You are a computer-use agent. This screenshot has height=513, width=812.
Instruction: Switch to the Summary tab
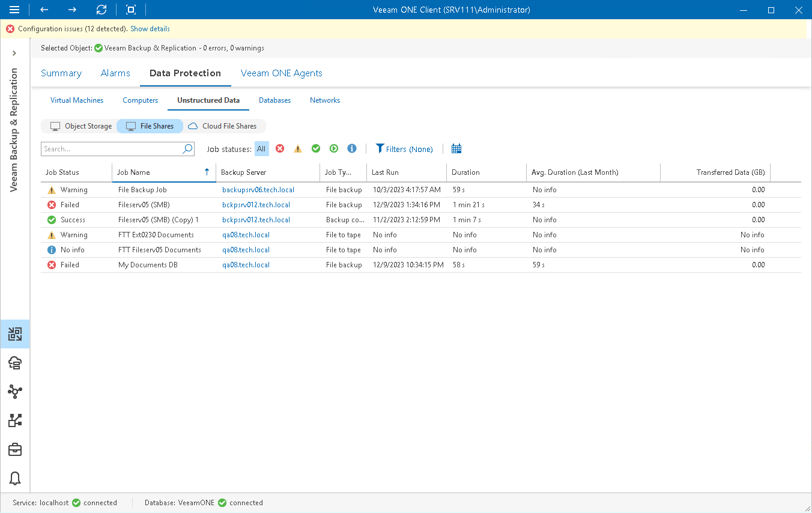click(61, 73)
